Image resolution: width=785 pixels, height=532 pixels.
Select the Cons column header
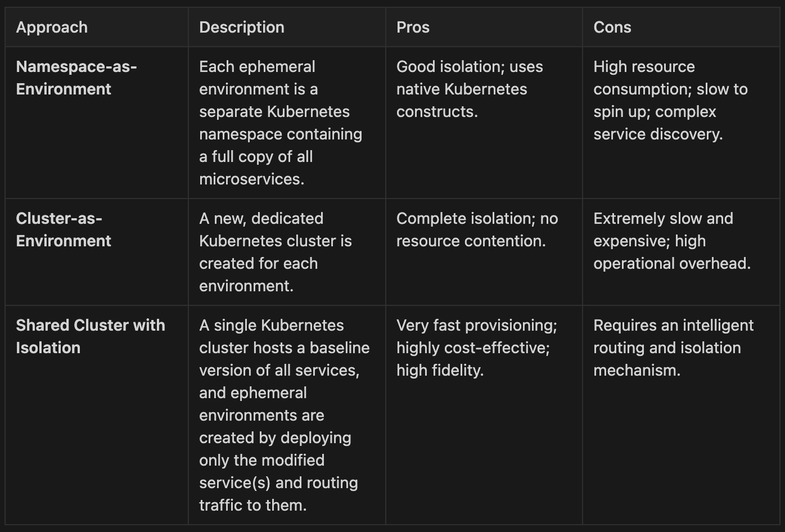[612, 27]
